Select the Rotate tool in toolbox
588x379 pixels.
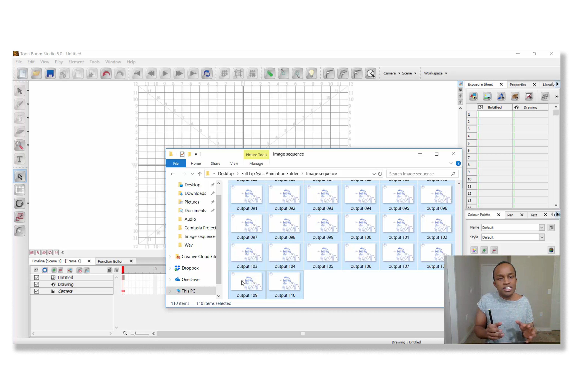pos(20,204)
